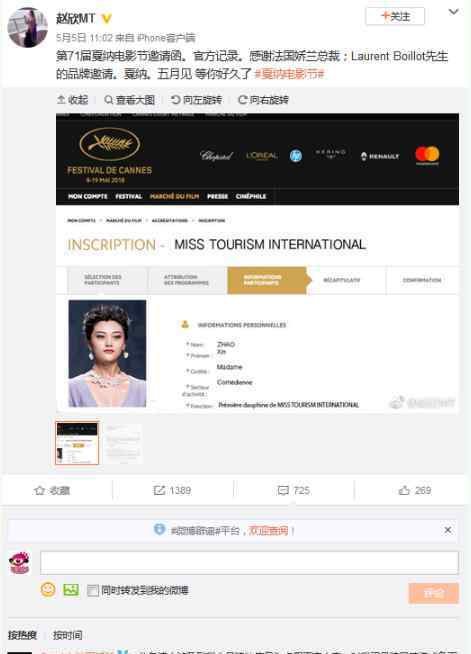
Task: Open the 5月5日 11:02 timestamp link
Action: pyautogui.click(x=84, y=38)
